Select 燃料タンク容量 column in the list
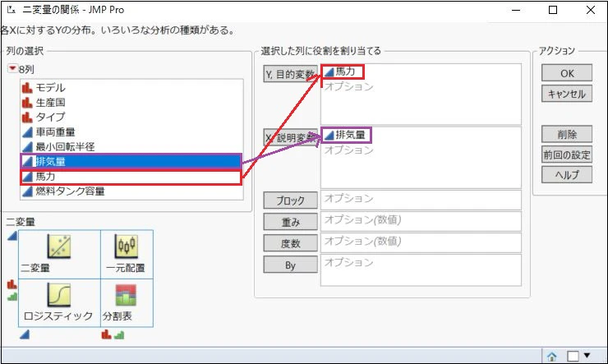The width and height of the screenshot is (608, 364). pos(131,191)
